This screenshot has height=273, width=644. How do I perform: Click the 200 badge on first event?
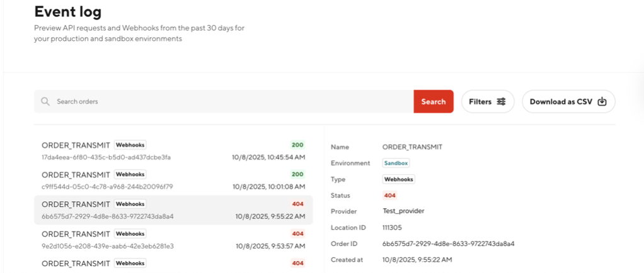pos(297,145)
